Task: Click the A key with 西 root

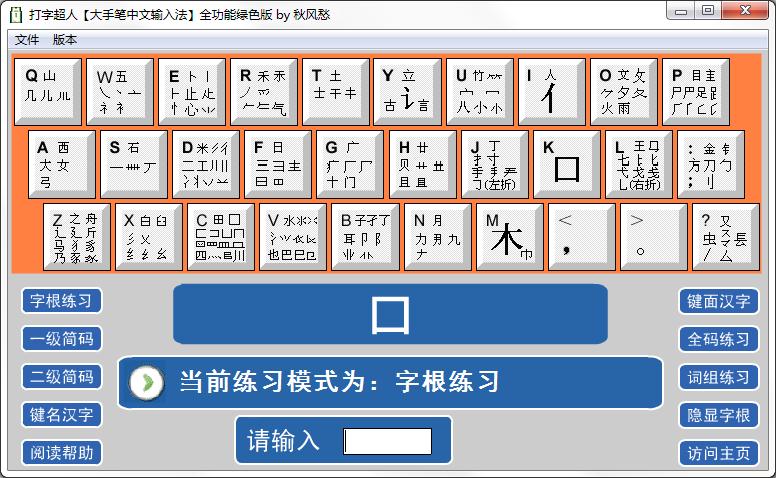Action: pos(62,164)
